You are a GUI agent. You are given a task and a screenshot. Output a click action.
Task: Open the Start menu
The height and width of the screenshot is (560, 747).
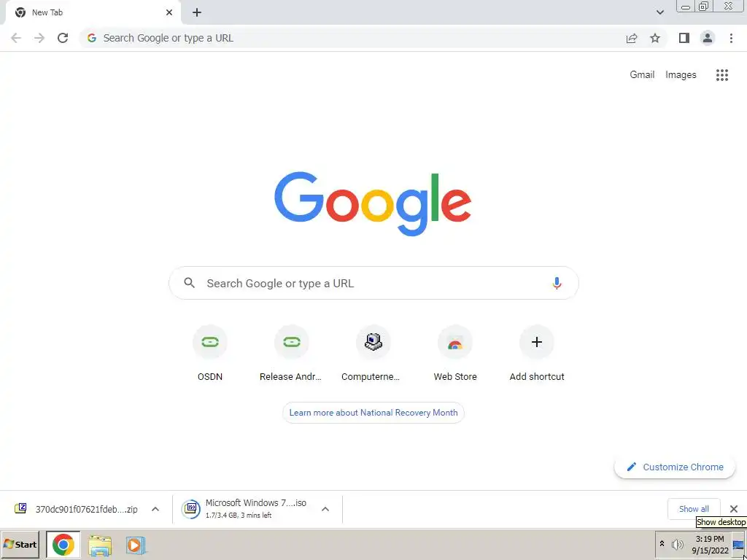20,544
